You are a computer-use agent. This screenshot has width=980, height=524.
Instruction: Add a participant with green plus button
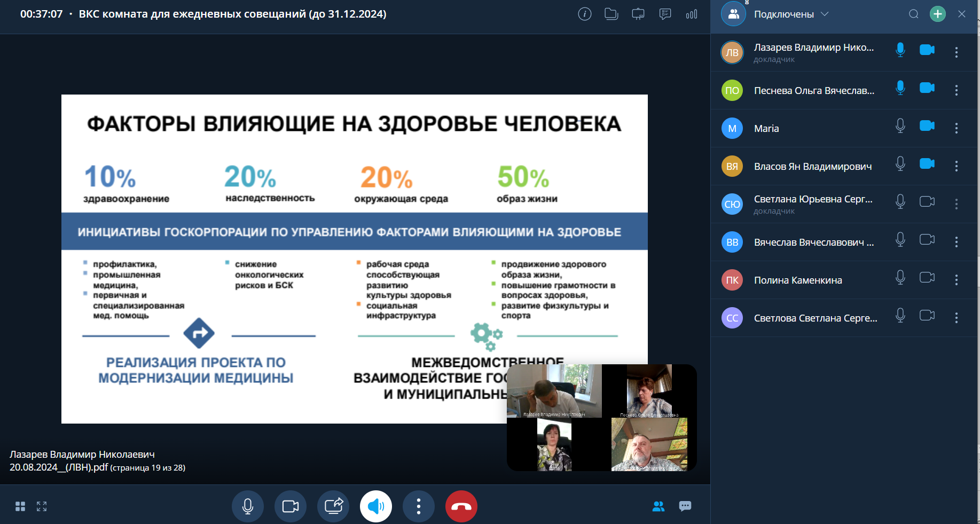(938, 14)
